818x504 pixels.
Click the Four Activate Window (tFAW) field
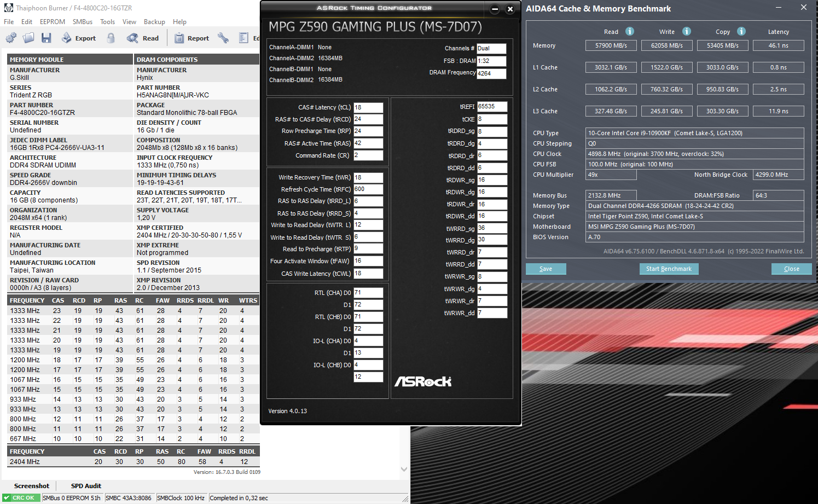(368, 261)
